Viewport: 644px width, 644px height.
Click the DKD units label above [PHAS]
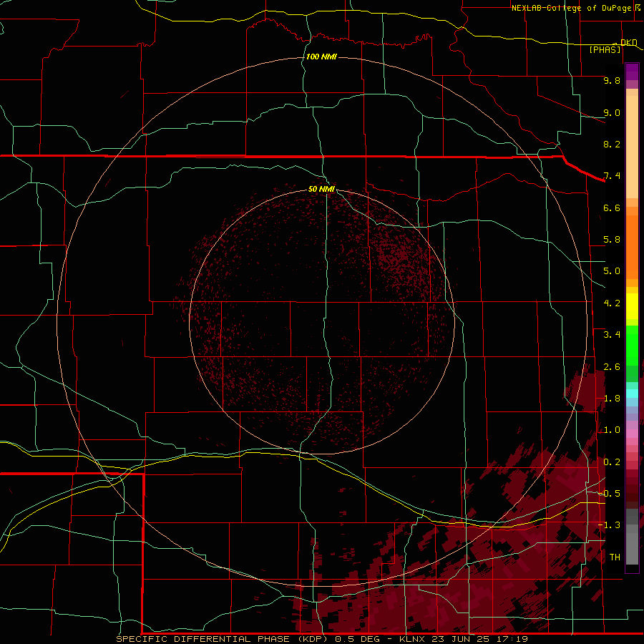click(628, 42)
